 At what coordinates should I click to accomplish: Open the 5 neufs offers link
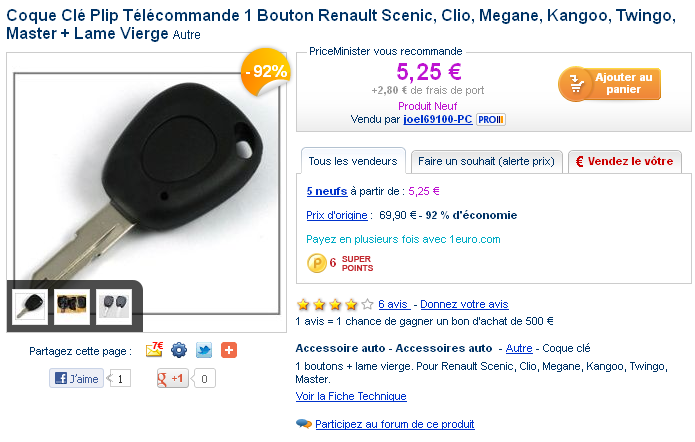click(326, 190)
